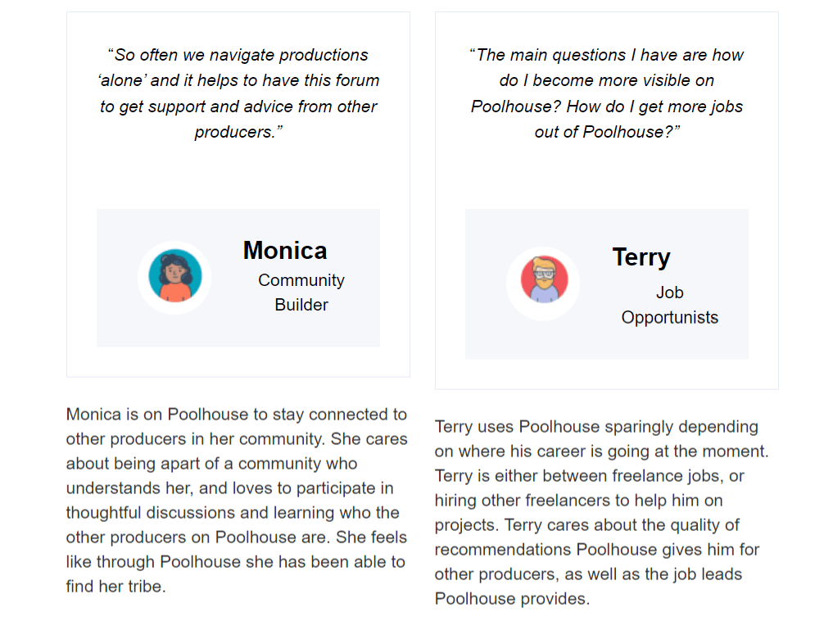
Task: Click the text 'find her tribe.'
Action: (x=115, y=586)
